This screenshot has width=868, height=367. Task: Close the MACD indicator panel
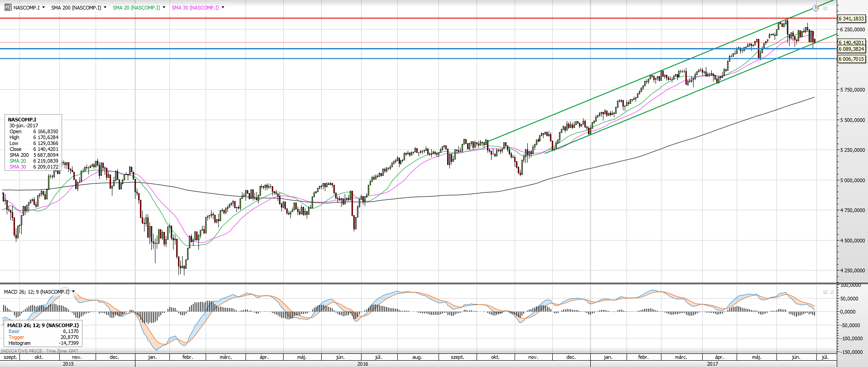[832, 292]
